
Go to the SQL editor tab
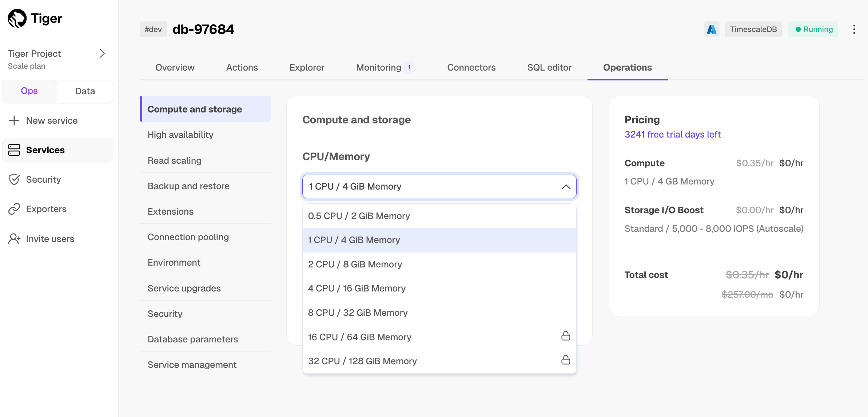(549, 68)
